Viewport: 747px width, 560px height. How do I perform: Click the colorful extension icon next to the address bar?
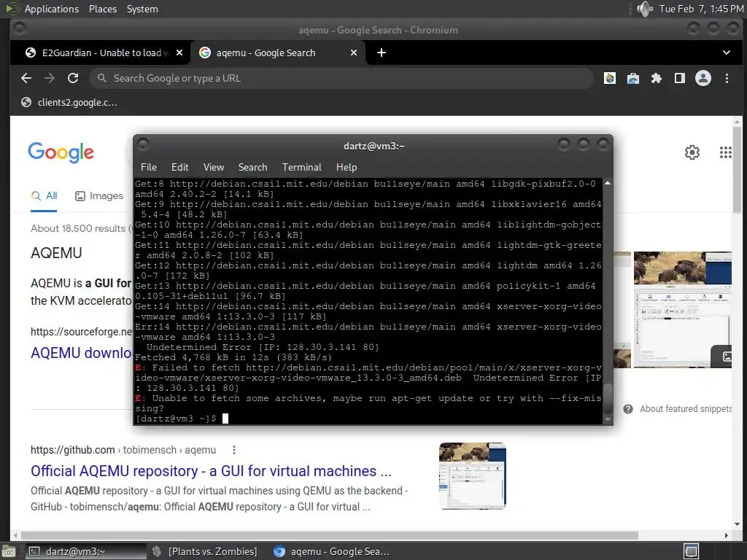(610, 78)
